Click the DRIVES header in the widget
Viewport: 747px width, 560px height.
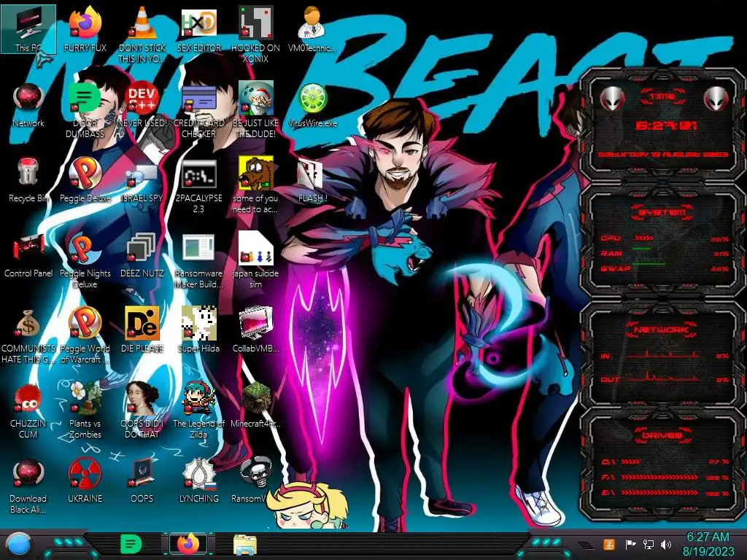662,435
